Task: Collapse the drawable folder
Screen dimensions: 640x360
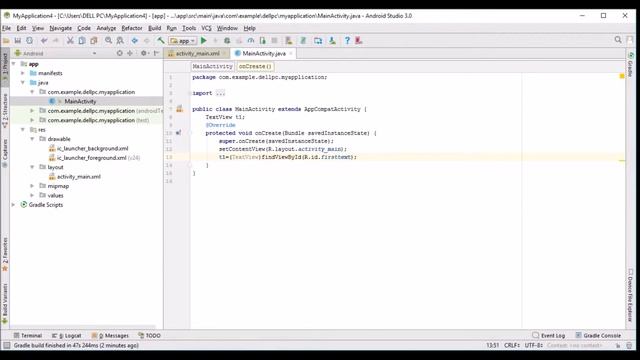Action: coord(32,139)
